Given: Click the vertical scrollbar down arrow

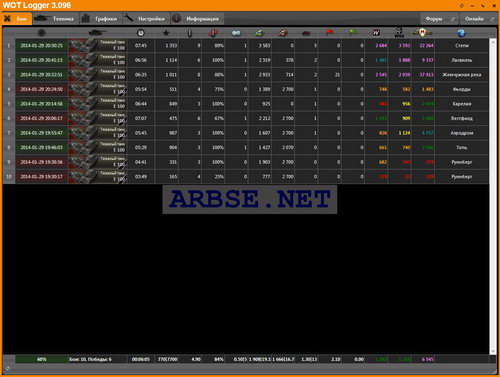Looking at the screenshot, I should pyautogui.click(x=493, y=352).
